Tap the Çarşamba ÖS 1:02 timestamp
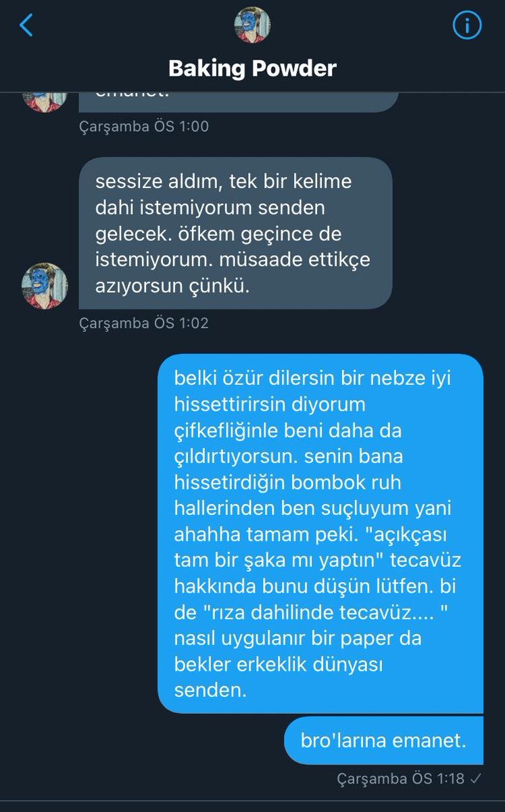Viewport: 505px width, 812px height. pos(144,323)
